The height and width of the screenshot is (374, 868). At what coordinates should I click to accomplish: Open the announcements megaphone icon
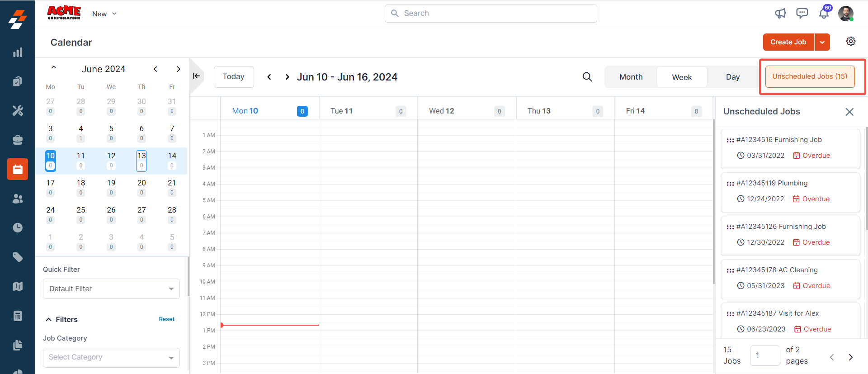(780, 14)
